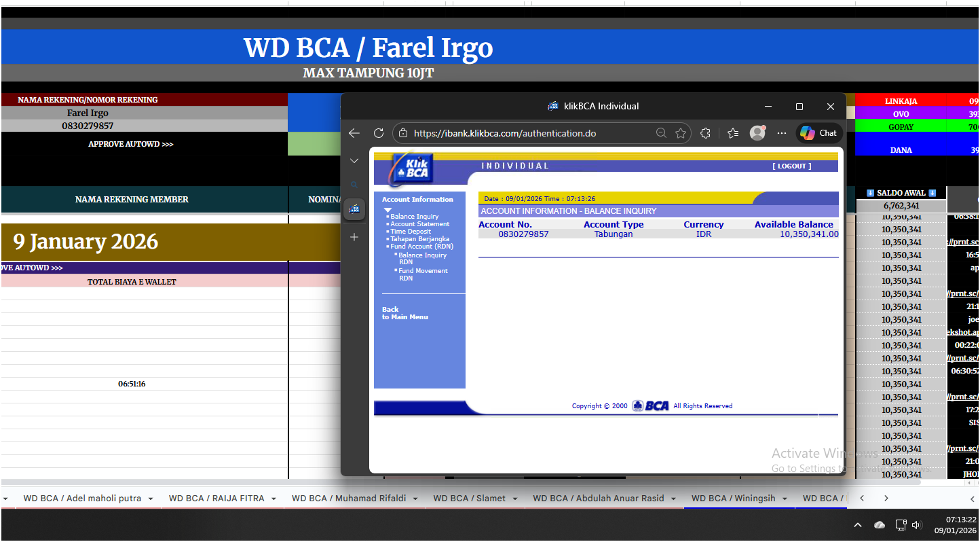This screenshot has width=980, height=542.
Task: Open dropdown arrow on Abdulah Anuar Rasid tab
Action: pyautogui.click(x=674, y=499)
